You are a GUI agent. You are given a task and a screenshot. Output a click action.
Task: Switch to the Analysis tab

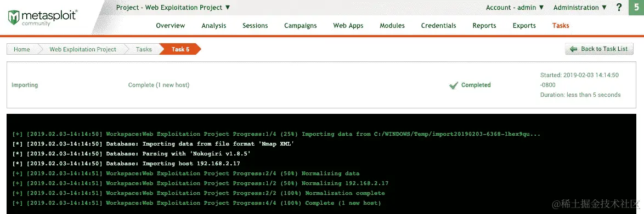[213, 25]
